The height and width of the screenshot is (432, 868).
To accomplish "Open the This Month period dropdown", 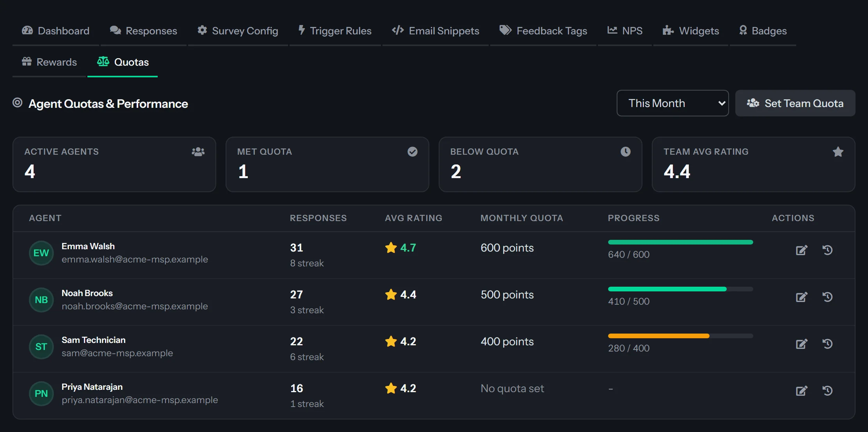I will click(x=672, y=103).
